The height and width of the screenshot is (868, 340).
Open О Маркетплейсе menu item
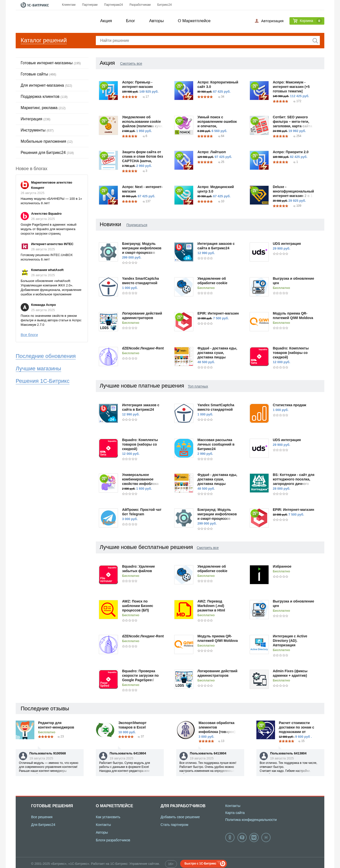pos(194,21)
